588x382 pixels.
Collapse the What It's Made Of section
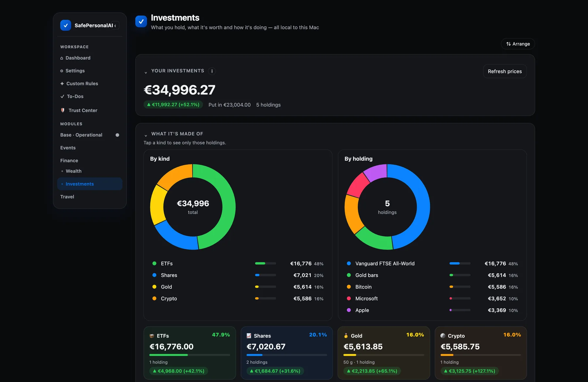pyautogui.click(x=146, y=135)
